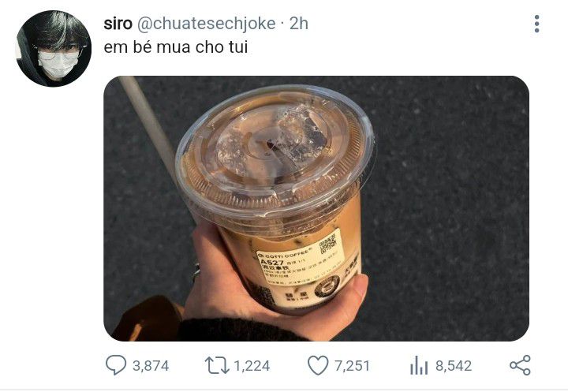Click the 2h timestamp of the tweet
This screenshot has width=568, height=392.
(x=299, y=24)
